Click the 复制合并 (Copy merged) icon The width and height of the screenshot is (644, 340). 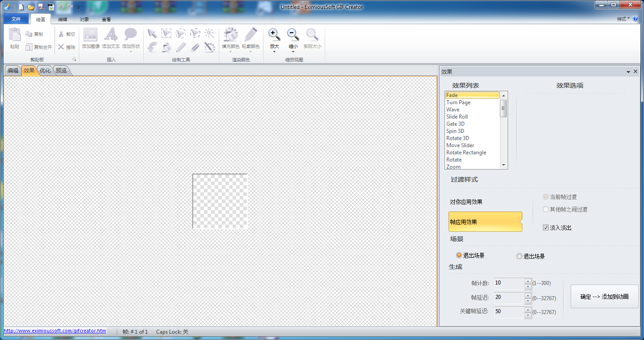29,47
